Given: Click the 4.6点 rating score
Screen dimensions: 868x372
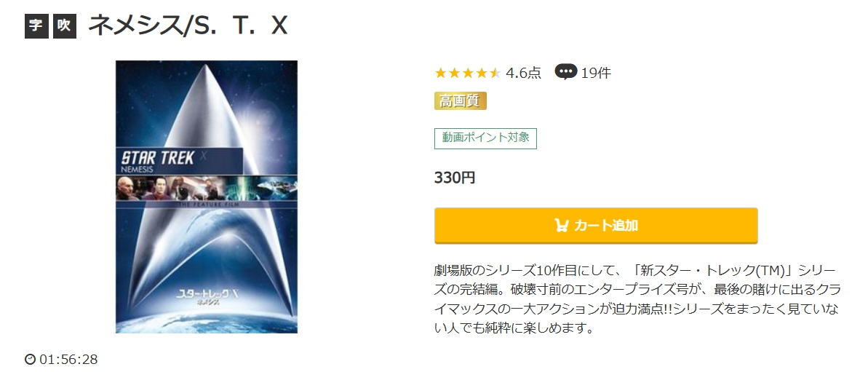Looking at the screenshot, I should 523,73.
